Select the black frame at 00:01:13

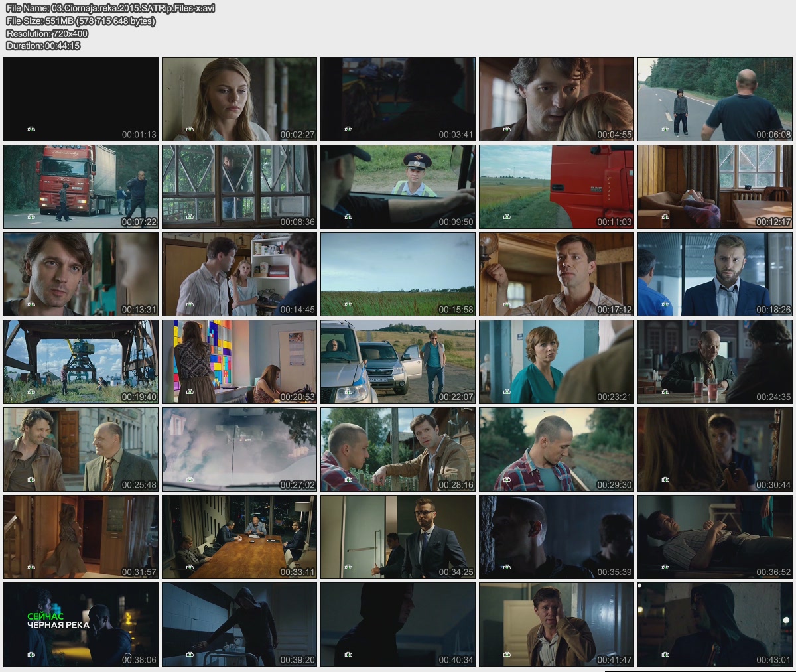click(x=81, y=99)
